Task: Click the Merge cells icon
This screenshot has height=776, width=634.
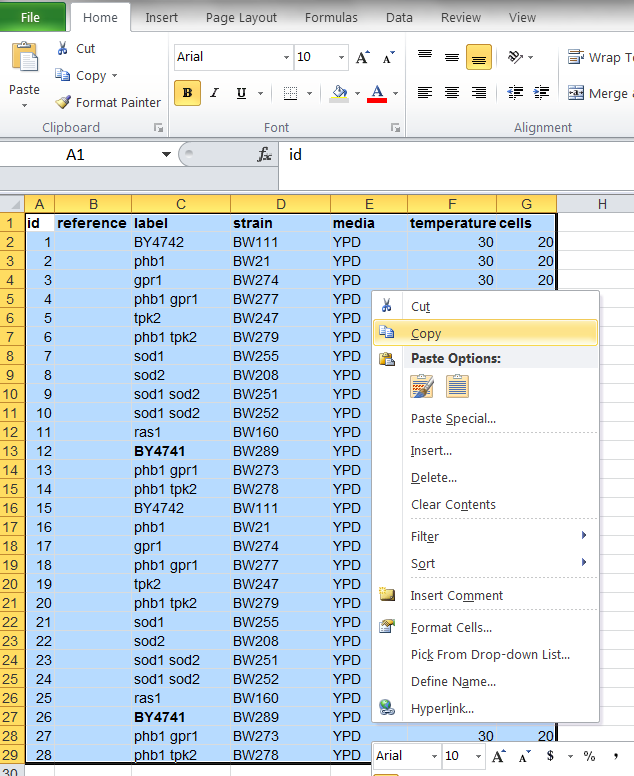Action: pyautogui.click(x=576, y=93)
